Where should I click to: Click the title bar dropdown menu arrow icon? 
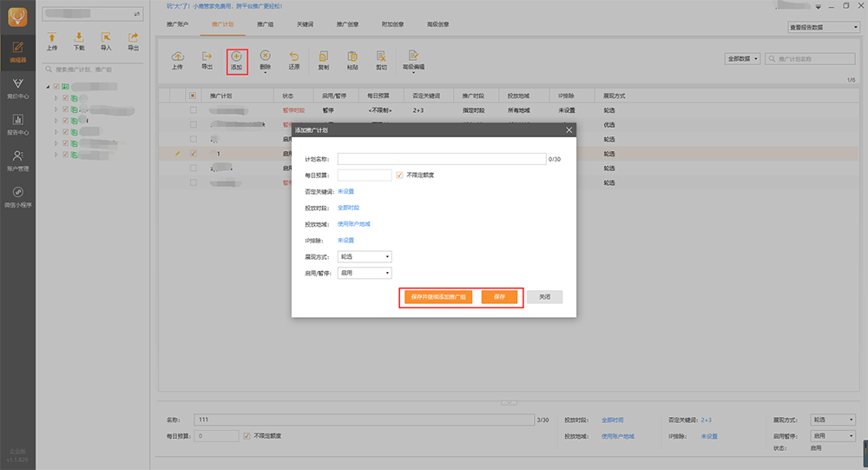click(x=819, y=7)
